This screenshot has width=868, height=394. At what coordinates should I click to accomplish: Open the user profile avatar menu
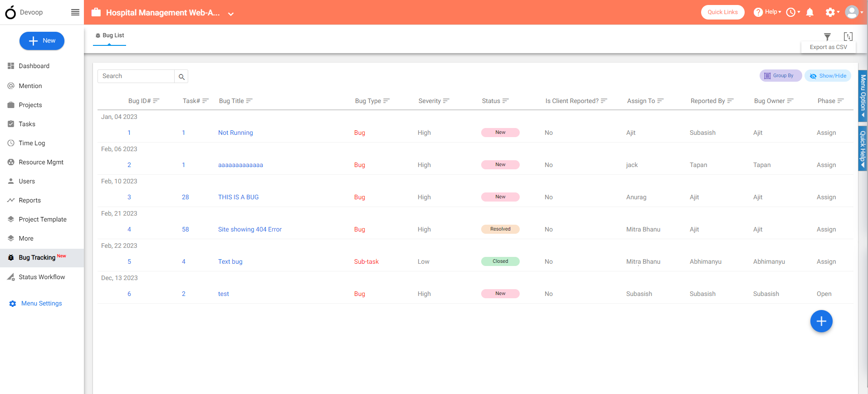click(853, 12)
